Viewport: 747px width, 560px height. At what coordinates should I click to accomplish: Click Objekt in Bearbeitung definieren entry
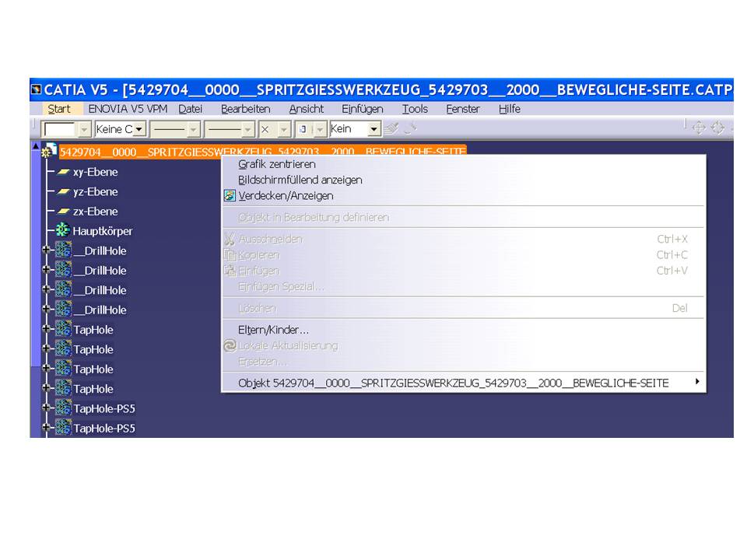tap(314, 218)
